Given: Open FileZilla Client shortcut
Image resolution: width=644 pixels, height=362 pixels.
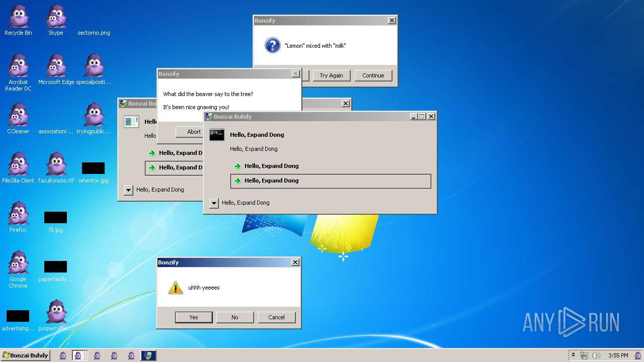Looking at the screenshot, I should pyautogui.click(x=18, y=168).
